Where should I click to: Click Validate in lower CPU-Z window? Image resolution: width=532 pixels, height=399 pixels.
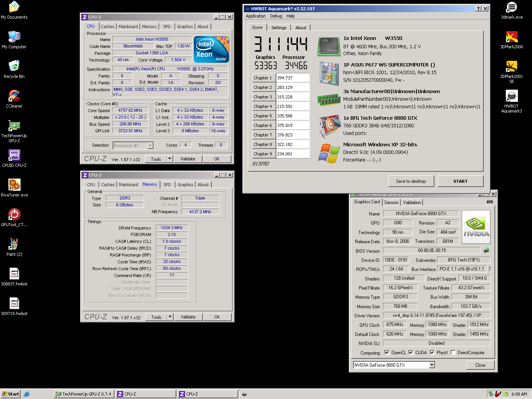click(x=188, y=317)
